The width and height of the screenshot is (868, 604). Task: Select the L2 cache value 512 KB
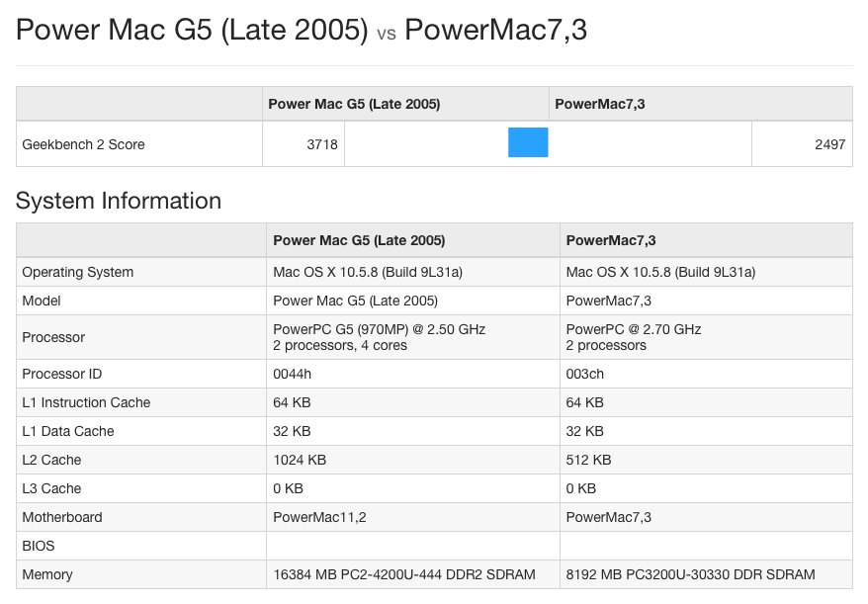tap(588, 460)
